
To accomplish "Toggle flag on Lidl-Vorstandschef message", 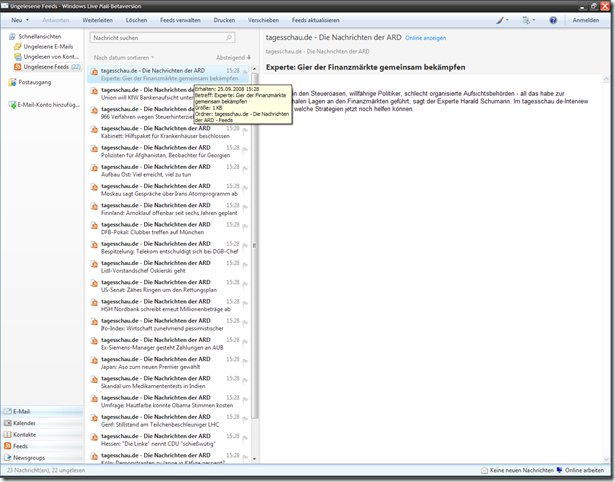I will [246, 265].
